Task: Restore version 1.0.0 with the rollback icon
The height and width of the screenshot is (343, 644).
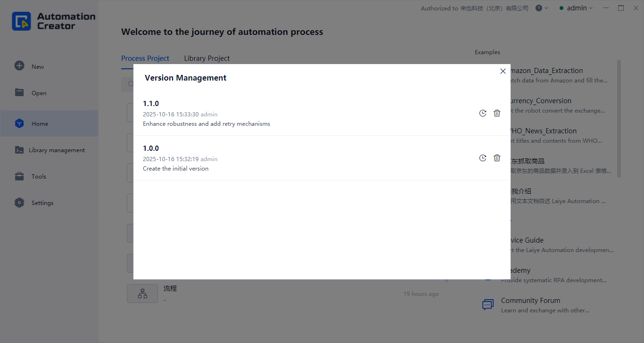Action: [482, 158]
